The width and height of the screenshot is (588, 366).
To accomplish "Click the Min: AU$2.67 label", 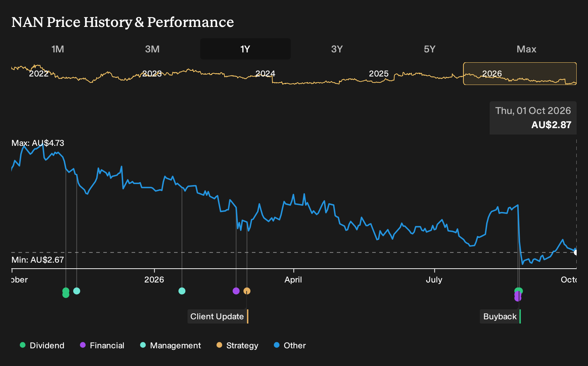I will pyautogui.click(x=38, y=260).
